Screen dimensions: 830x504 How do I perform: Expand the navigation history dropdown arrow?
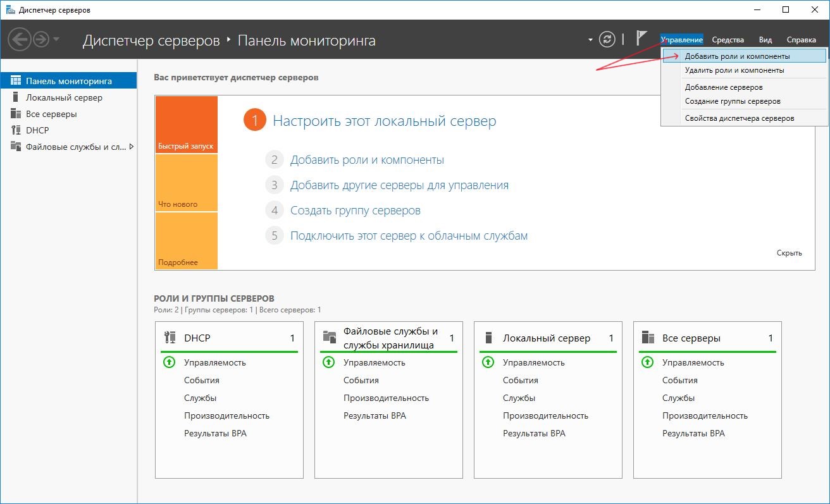56,40
